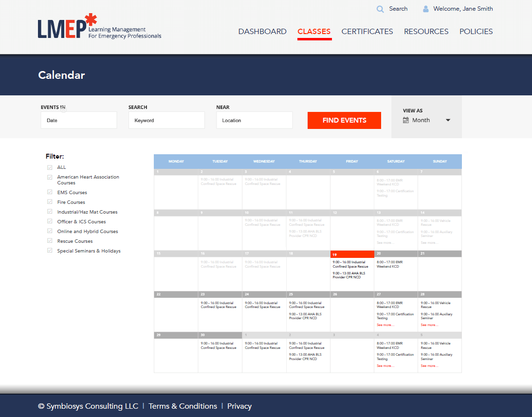Toggle Industrial/Haz Mat Courses checkbox

pos(50,211)
